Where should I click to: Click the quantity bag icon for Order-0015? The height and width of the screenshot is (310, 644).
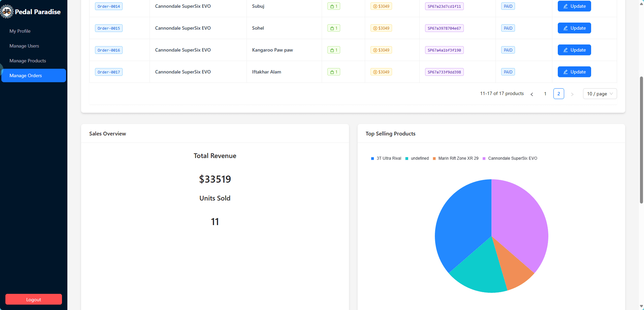332,28
